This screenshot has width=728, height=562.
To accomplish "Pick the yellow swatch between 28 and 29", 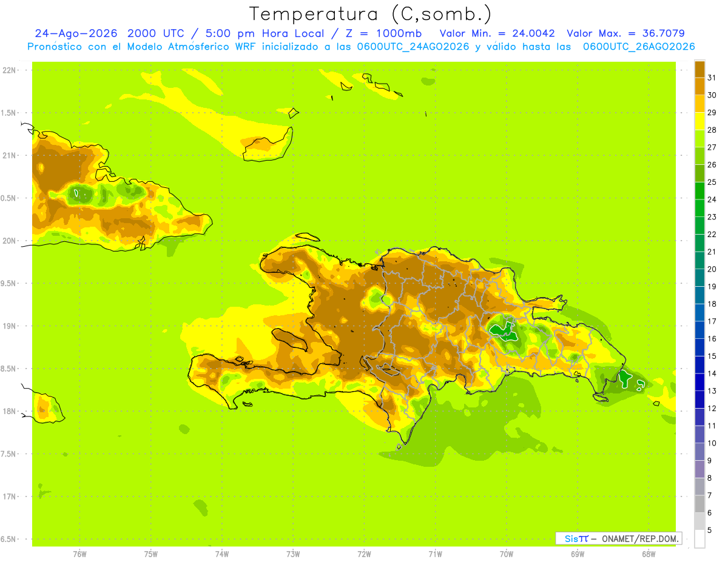I will pyautogui.click(x=699, y=121).
